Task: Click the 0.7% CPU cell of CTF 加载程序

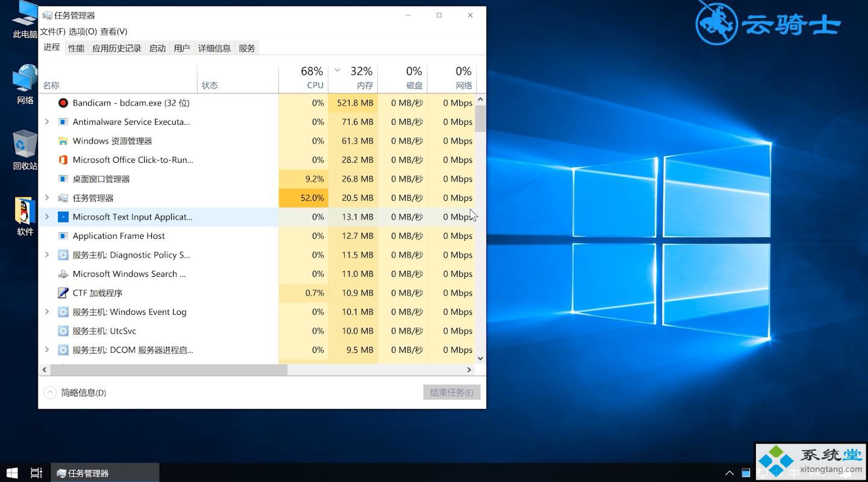Action: point(303,293)
